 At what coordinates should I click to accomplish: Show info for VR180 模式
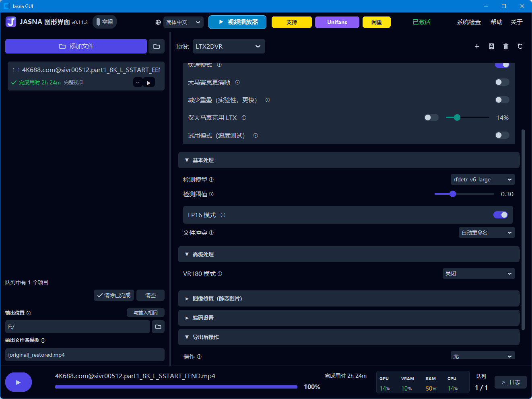pos(220,274)
